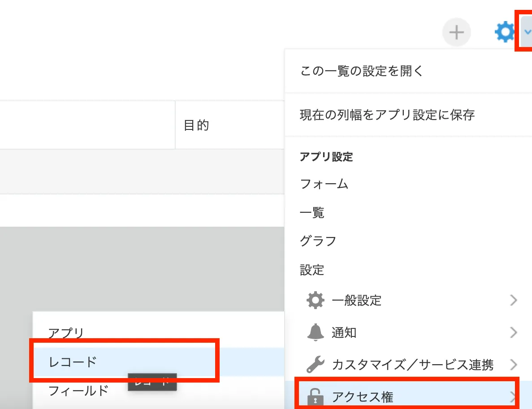
Task: Go to グラフ settings
Action: [318, 241]
